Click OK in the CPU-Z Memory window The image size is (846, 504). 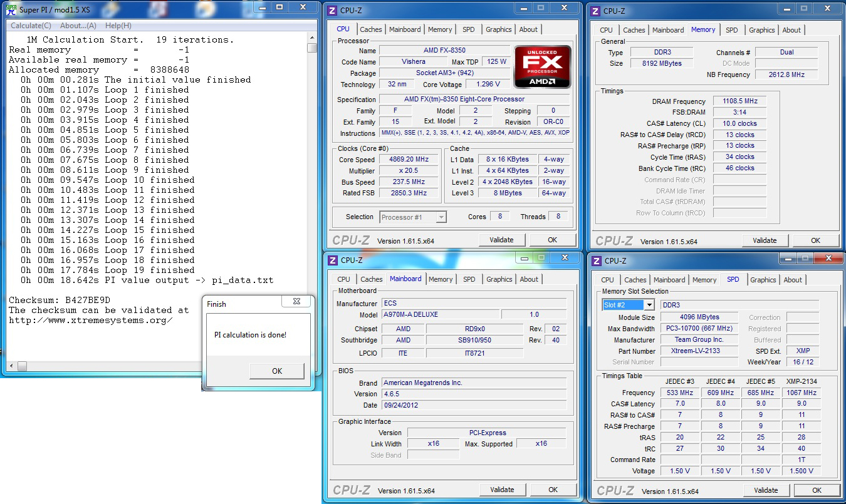(x=815, y=240)
